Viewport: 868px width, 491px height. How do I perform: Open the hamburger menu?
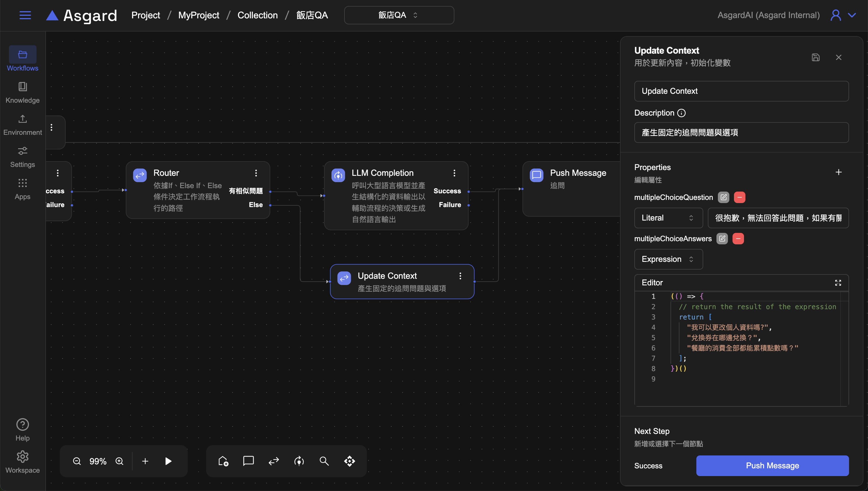click(25, 15)
